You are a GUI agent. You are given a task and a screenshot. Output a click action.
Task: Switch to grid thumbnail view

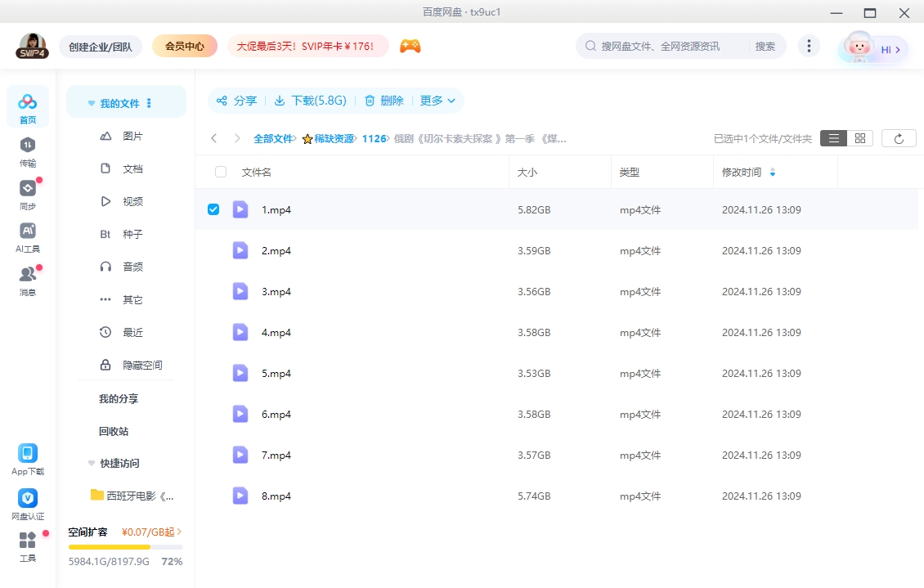click(859, 138)
